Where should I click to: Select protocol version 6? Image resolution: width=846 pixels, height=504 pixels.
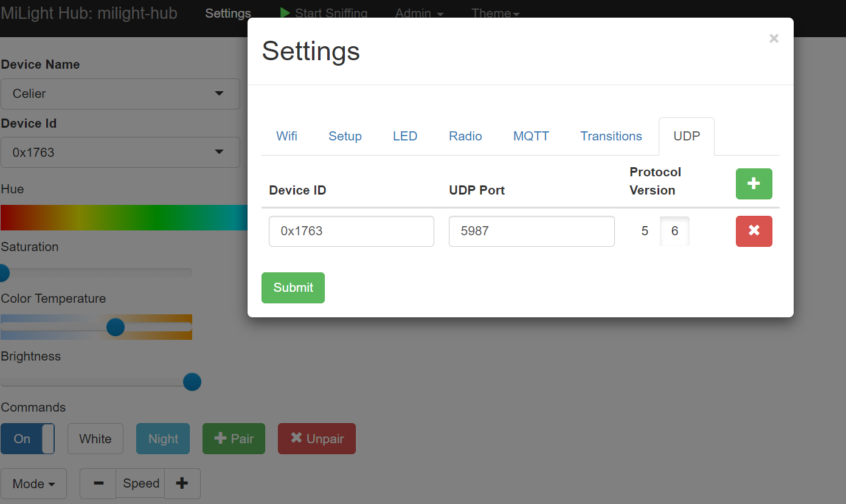674,231
